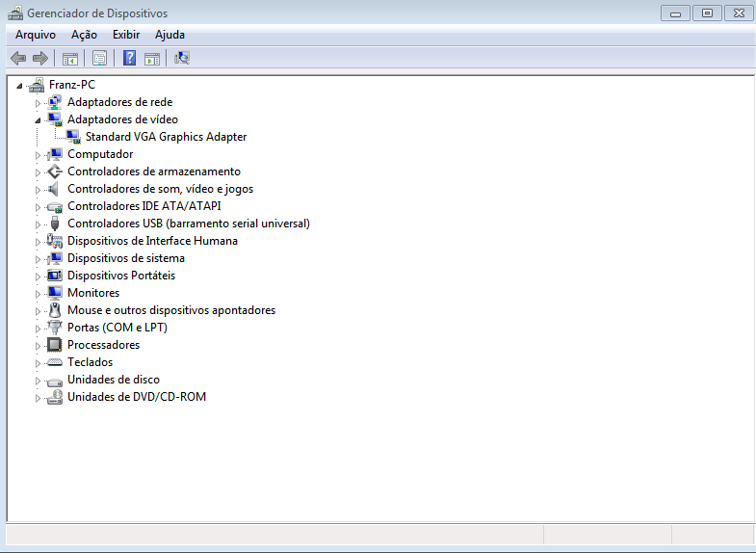The width and height of the screenshot is (756, 553).
Task: Click the Gerenciador de Dispositivos title icon
Action: pyautogui.click(x=15, y=13)
